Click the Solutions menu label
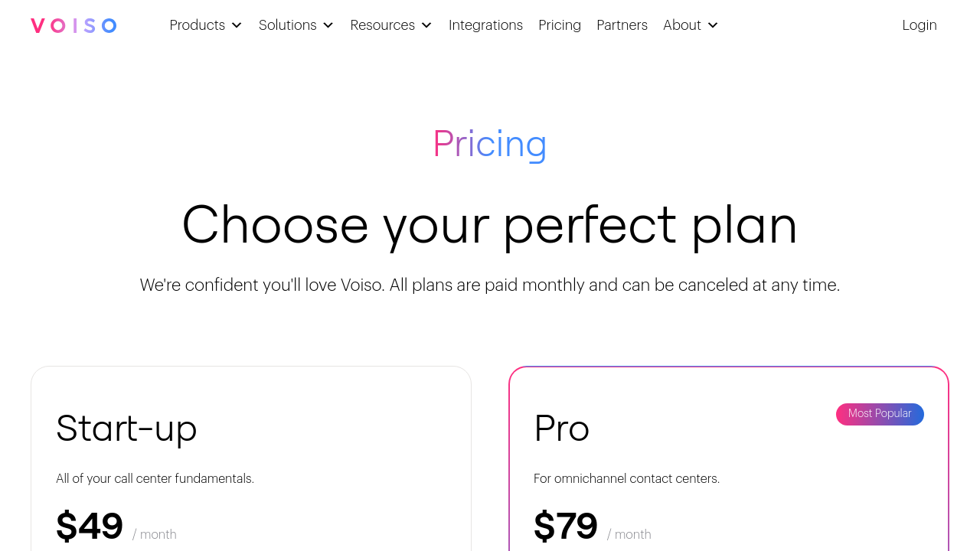Image resolution: width=980 pixels, height=551 pixels. point(287,25)
